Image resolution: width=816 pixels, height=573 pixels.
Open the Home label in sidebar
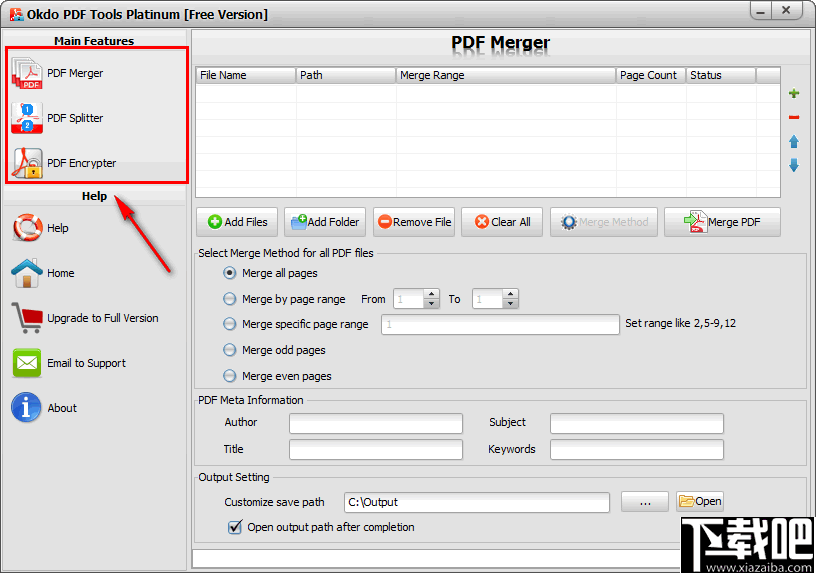pyautogui.click(x=60, y=273)
